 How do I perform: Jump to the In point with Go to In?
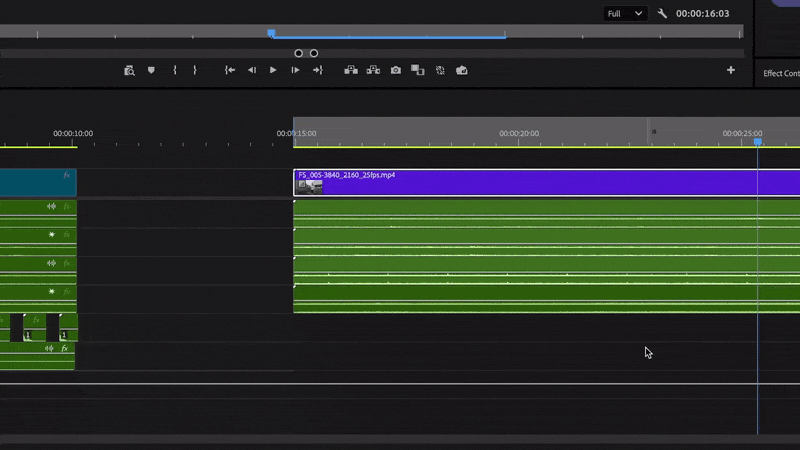coord(230,70)
